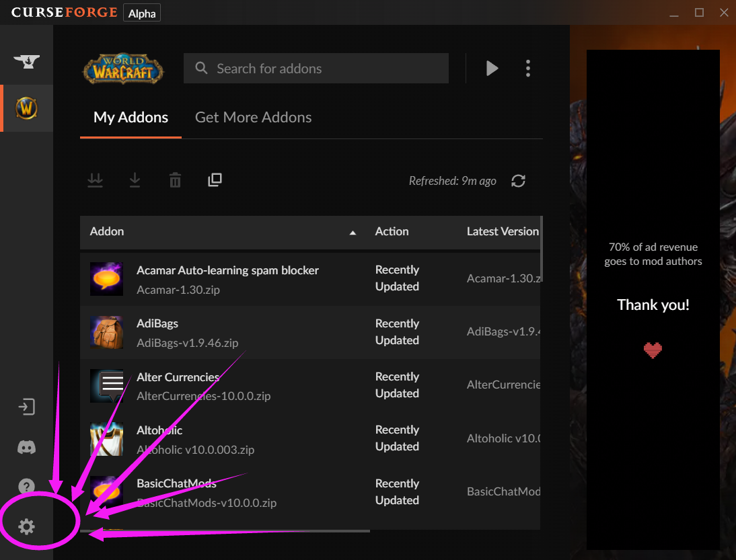
Task: Click the Altoholic addon thumbnail
Action: pos(106,440)
